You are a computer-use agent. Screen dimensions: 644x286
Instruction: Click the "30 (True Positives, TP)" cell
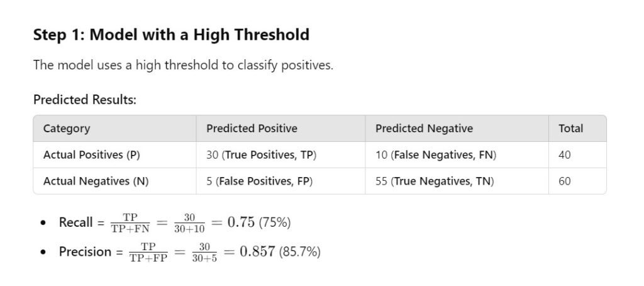click(261, 155)
